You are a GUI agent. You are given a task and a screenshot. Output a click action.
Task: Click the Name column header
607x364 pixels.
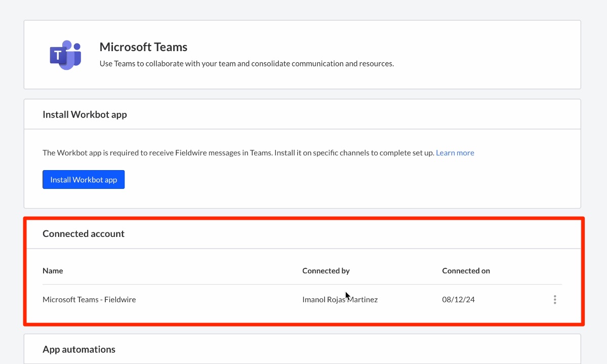53,271
